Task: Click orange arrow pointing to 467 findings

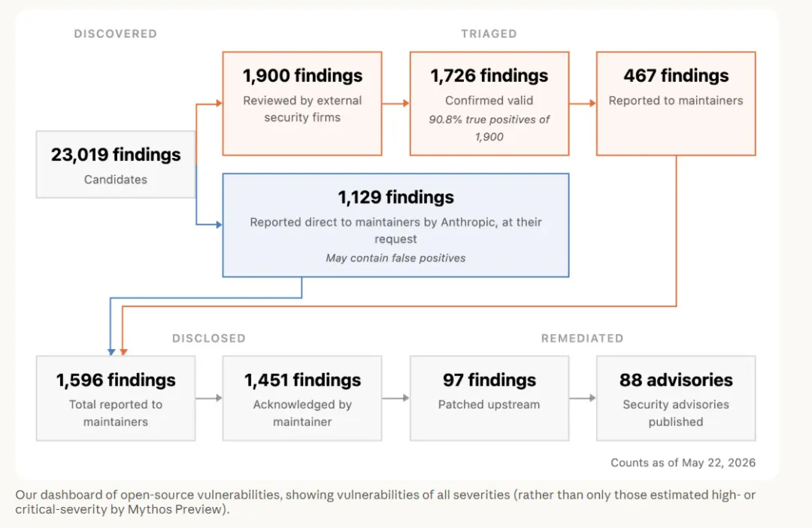Action: point(583,103)
